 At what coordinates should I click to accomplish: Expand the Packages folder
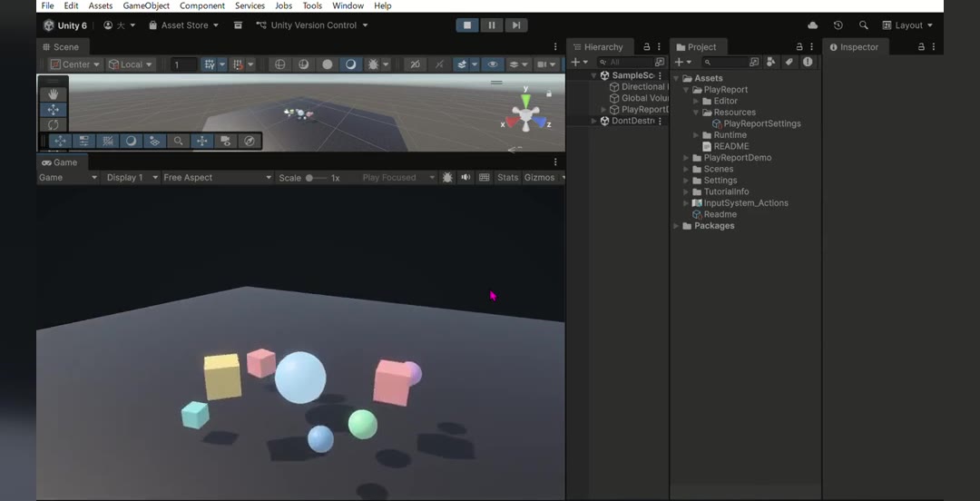coord(676,226)
